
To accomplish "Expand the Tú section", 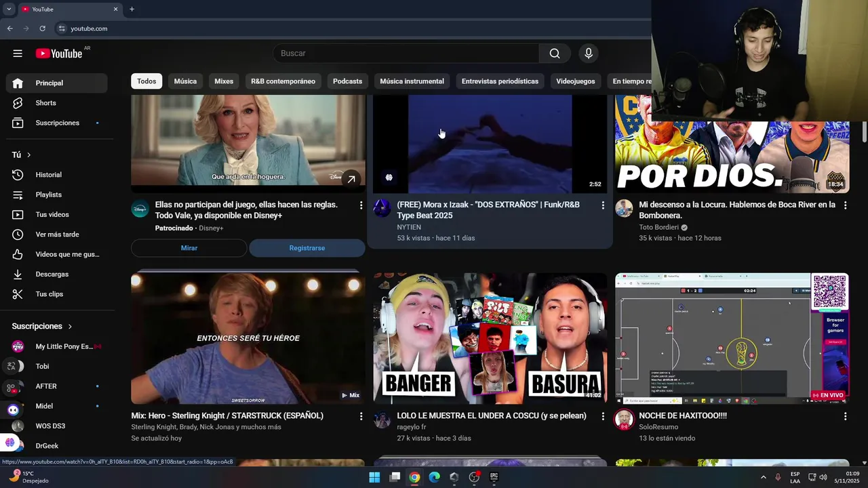I will tap(22, 155).
